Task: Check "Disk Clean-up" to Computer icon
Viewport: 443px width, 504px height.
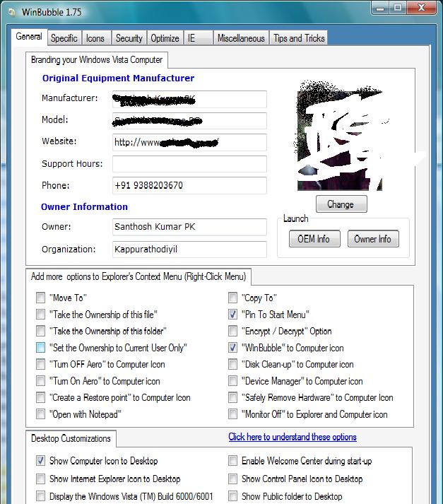Action: point(232,364)
